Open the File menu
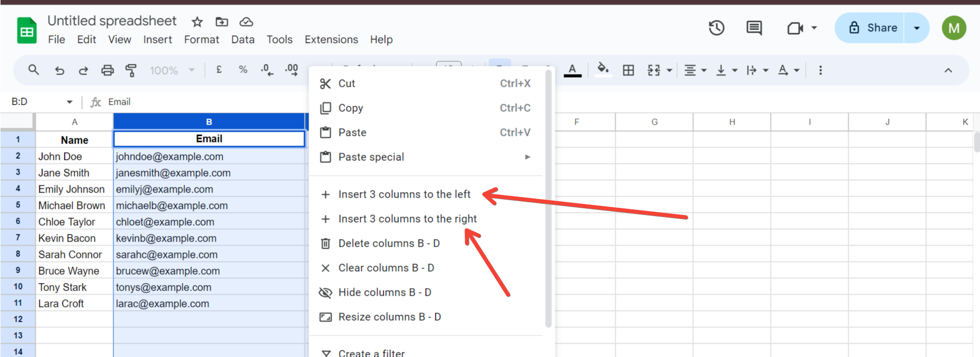Viewport: 980px width, 357px height. [x=56, y=39]
